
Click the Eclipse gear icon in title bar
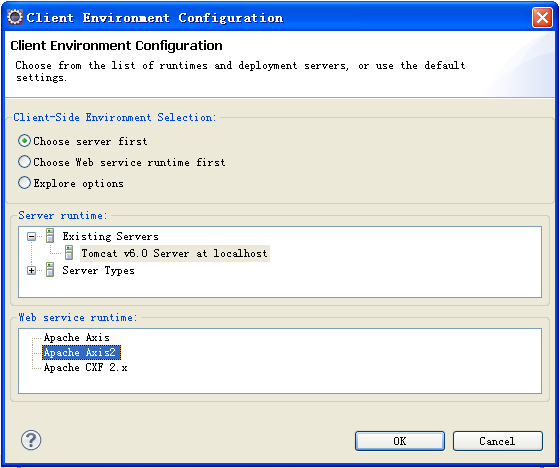(15, 17)
